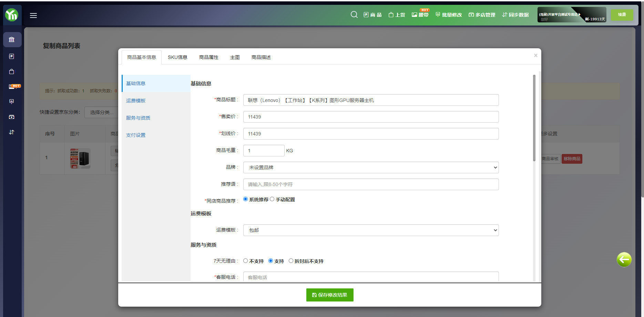The image size is (644, 317).
Task: Choose 拆封后不支持 radio option
Action: pyautogui.click(x=291, y=261)
